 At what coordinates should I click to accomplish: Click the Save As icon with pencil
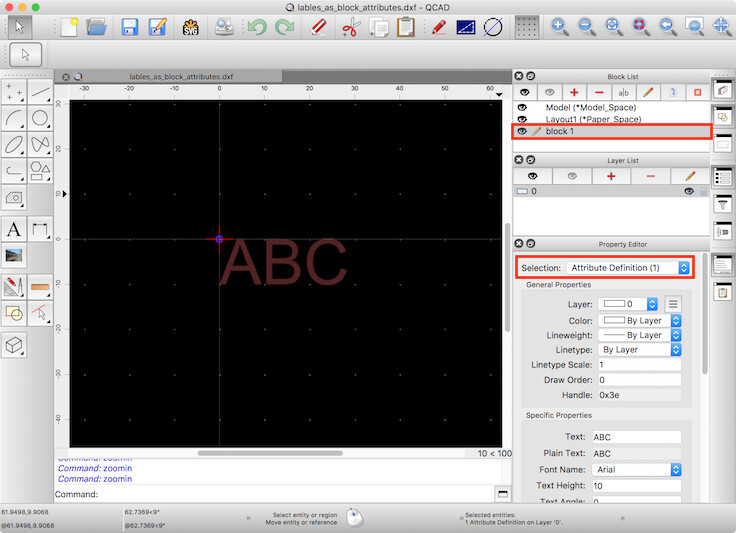point(158,27)
